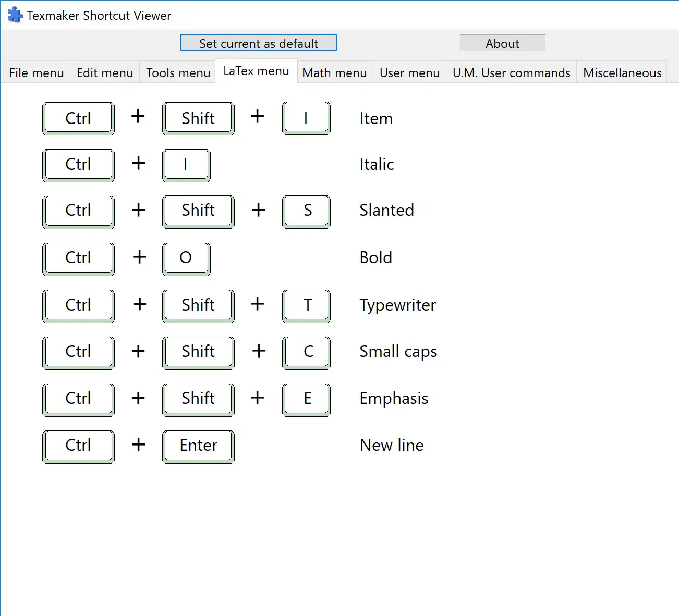Click the T key for Typewriter

(x=306, y=305)
